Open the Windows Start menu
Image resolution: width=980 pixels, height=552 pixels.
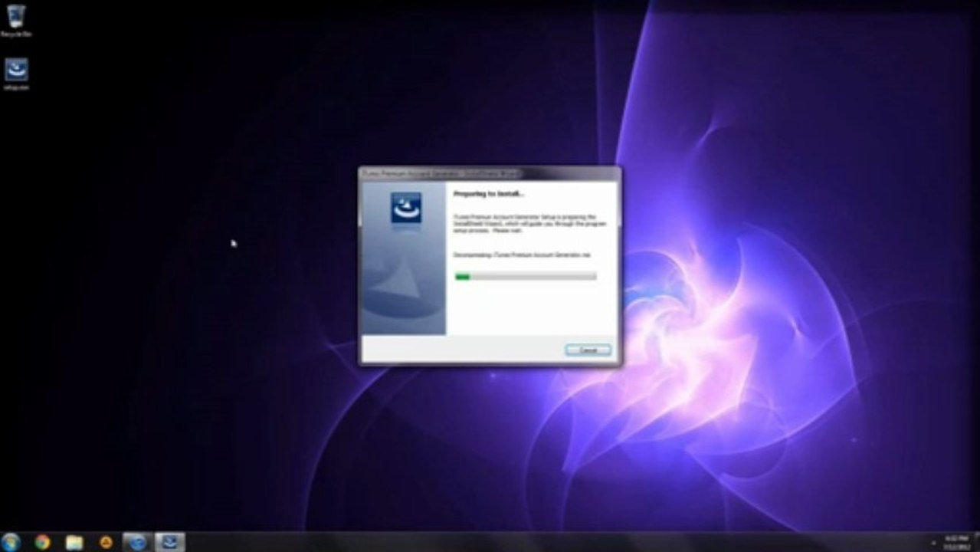click(x=11, y=542)
